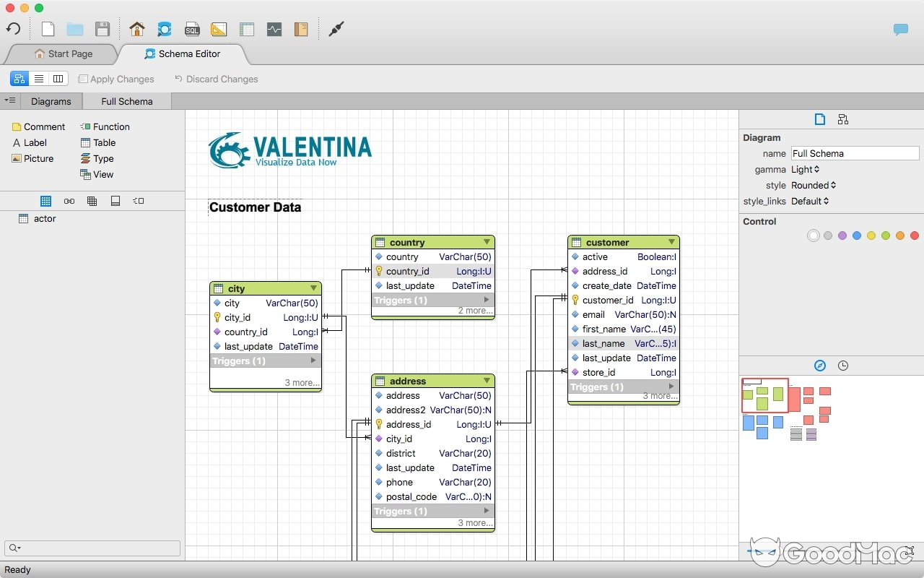Screen dimensions: 924x578
Task: Click the save icon in the toolbar
Action: pyautogui.click(x=103, y=29)
